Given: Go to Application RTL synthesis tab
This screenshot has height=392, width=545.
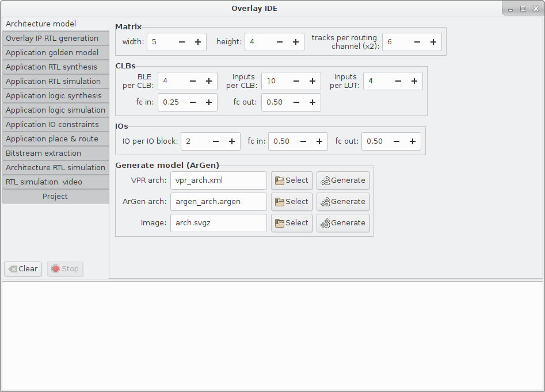Looking at the screenshot, I should tap(55, 67).
